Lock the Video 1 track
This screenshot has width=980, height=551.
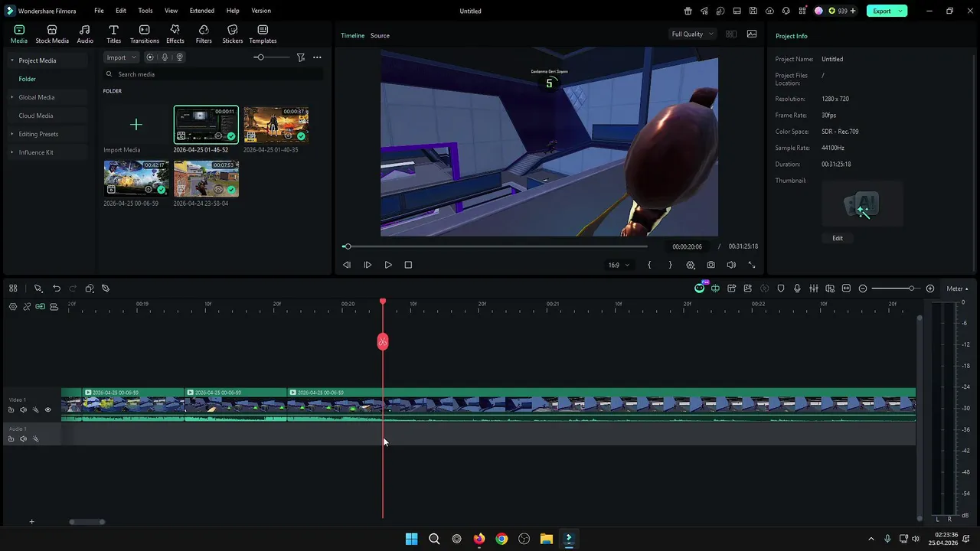pyautogui.click(x=11, y=410)
